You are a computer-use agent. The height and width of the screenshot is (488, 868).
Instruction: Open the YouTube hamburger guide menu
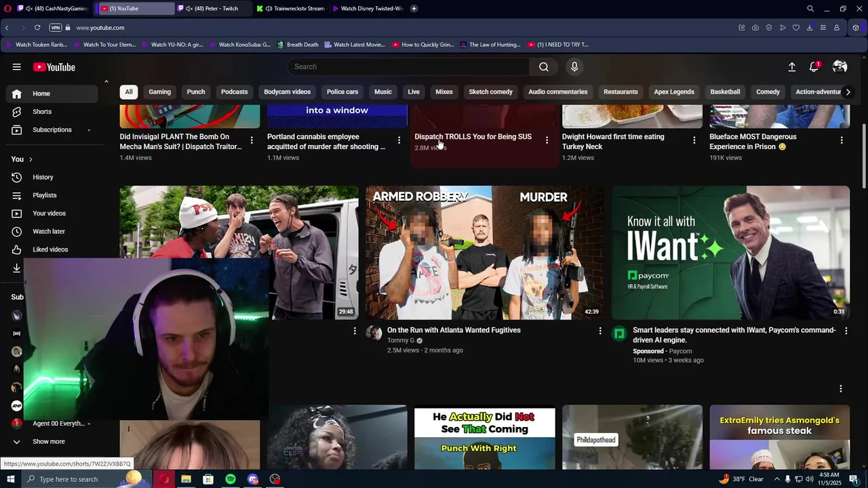[x=16, y=67]
